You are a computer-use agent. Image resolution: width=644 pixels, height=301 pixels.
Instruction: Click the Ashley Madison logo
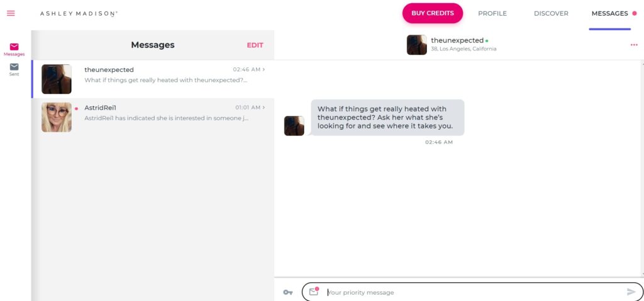[79, 14]
